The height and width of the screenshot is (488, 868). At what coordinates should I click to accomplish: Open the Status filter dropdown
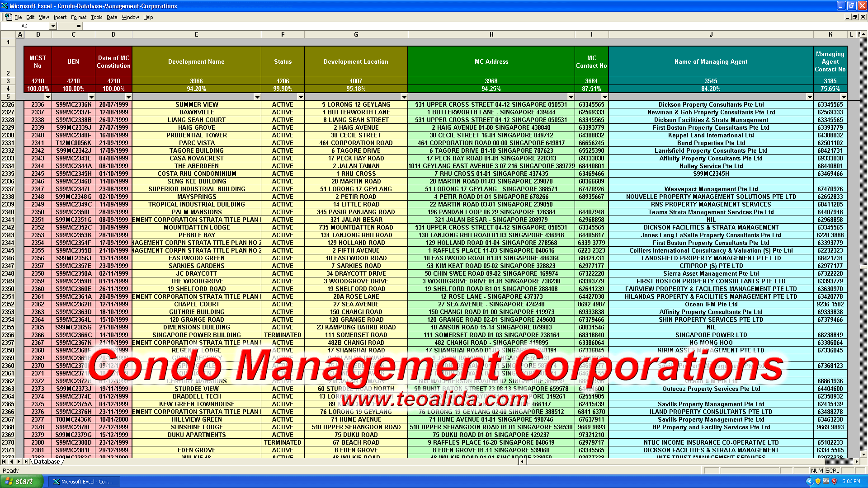[x=301, y=97]
